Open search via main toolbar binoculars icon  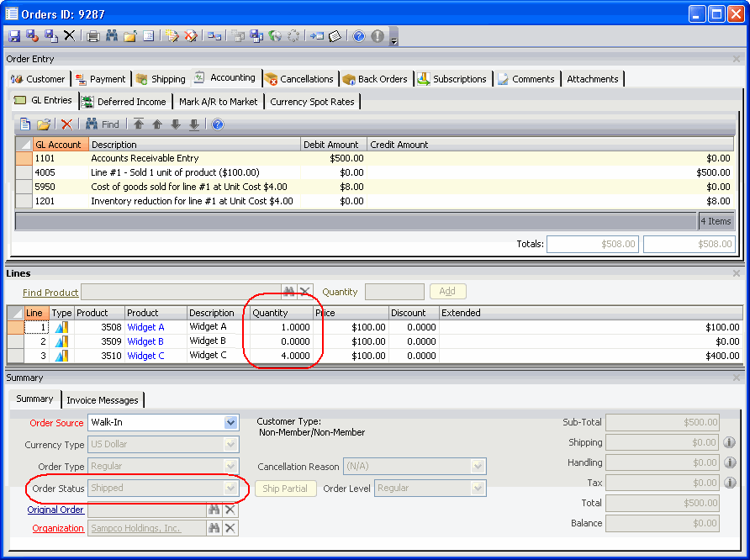tap(112, 36)
